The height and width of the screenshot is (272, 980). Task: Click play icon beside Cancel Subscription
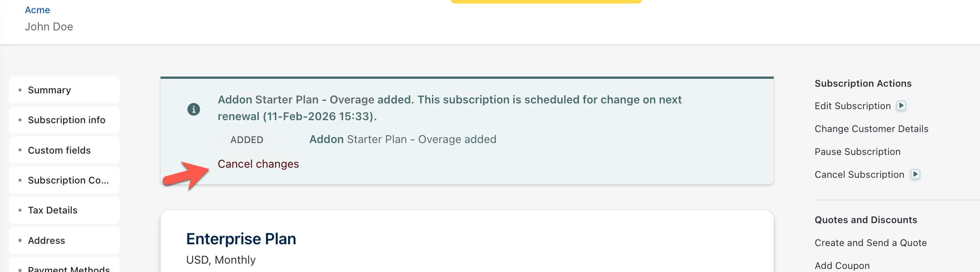915,174
